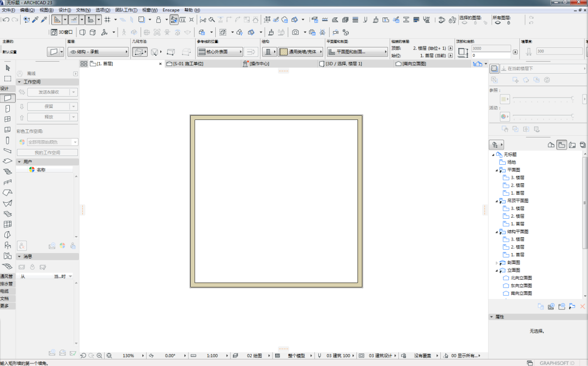Click the building material color swatch

point(283,52)
